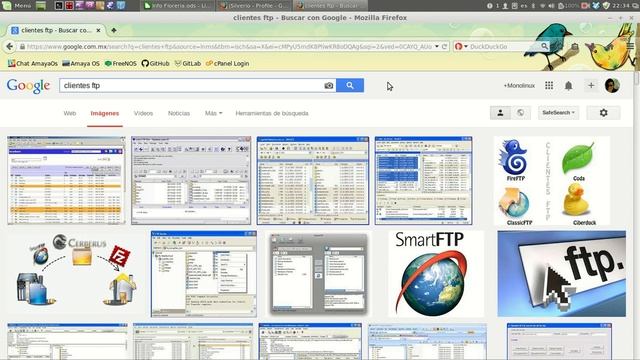This screenshot has width=640, height=360.
Task: Toggle global results with the globe icon
Action: pos(520,113)
